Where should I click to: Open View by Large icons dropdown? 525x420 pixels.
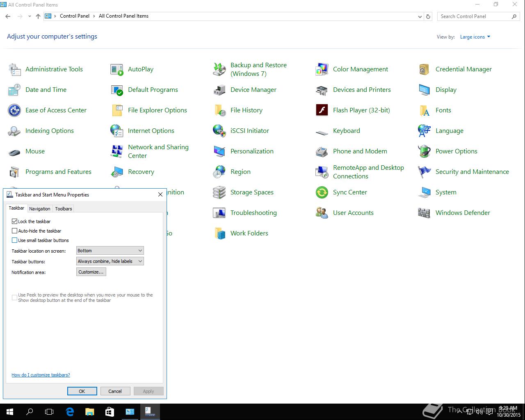[475, 37]
